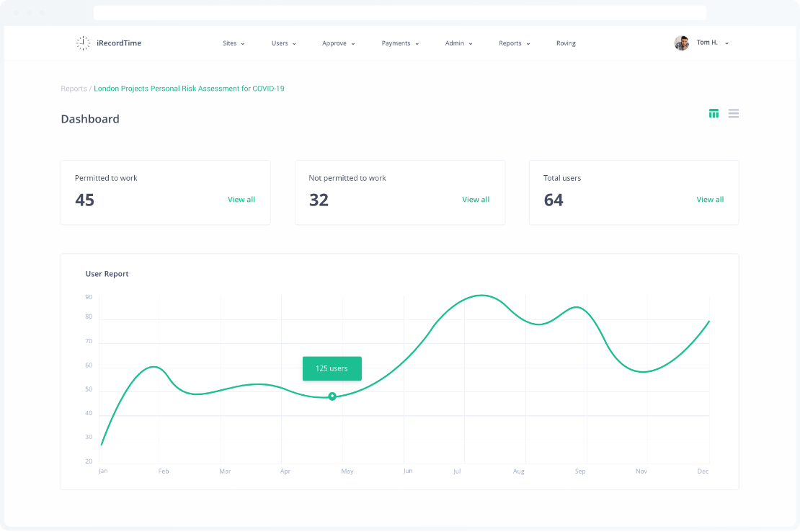Open the Tom H. account chevron
The image size is (800, 532).
(x=726, y=43)
